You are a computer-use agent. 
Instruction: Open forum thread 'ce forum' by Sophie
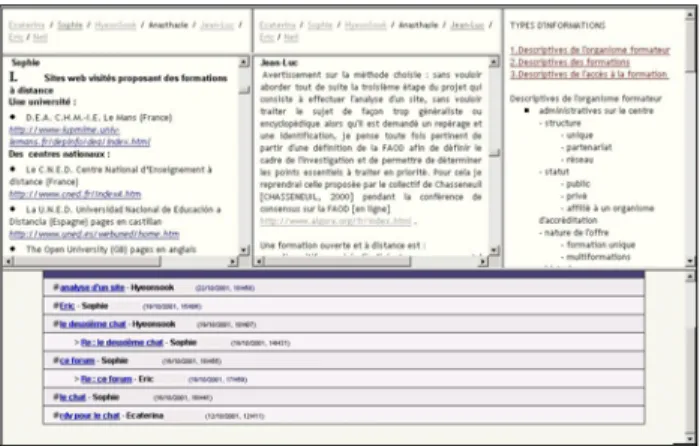[77, 361]
